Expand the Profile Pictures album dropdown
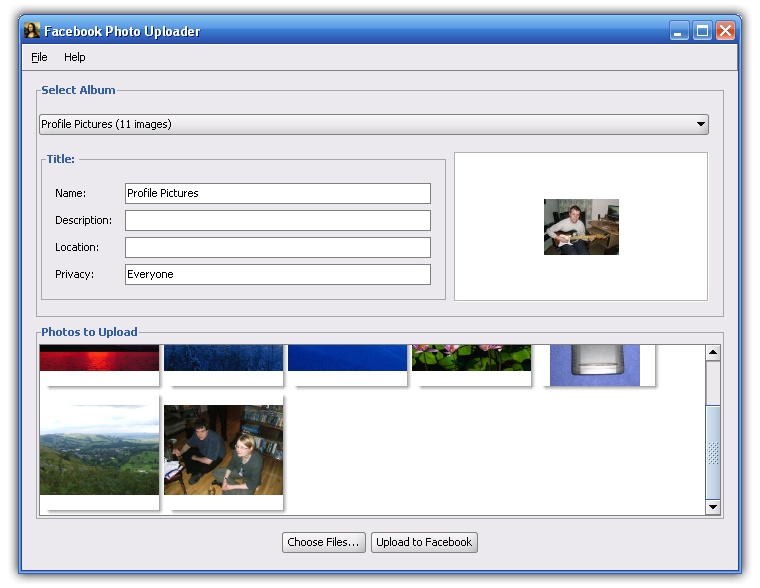The height and width of the screenshot is (588, 760). (x=374, y=125)
